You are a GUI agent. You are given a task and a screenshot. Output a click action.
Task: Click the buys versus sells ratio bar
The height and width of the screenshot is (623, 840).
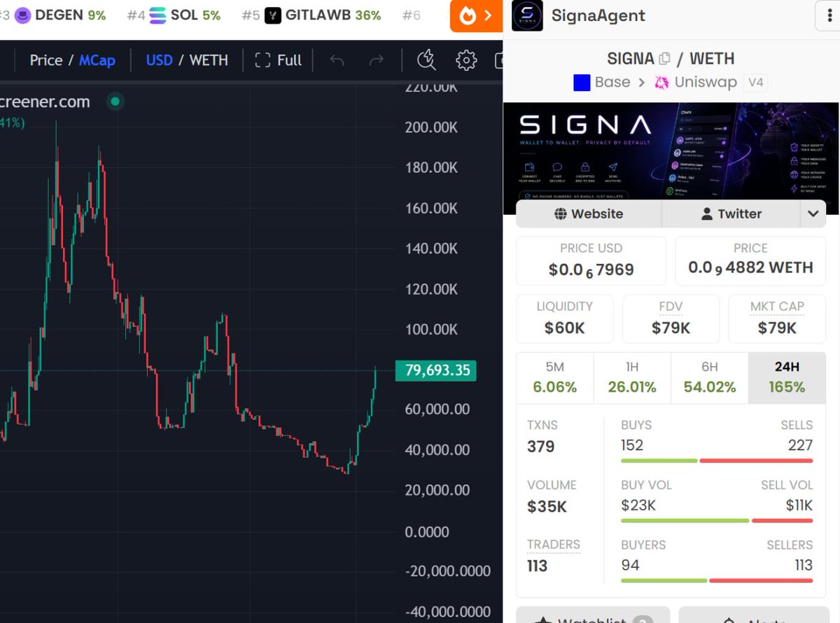pyautogui.click(x=717, y=461)
